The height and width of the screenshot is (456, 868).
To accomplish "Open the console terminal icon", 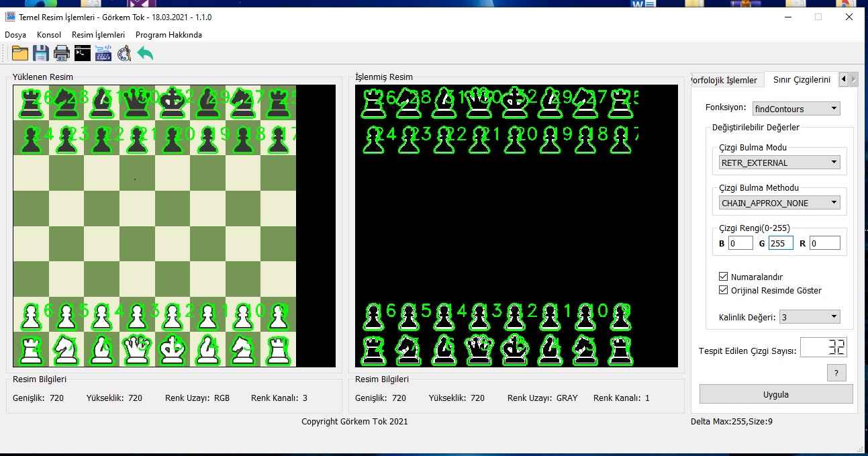I will tap(83, 53).
